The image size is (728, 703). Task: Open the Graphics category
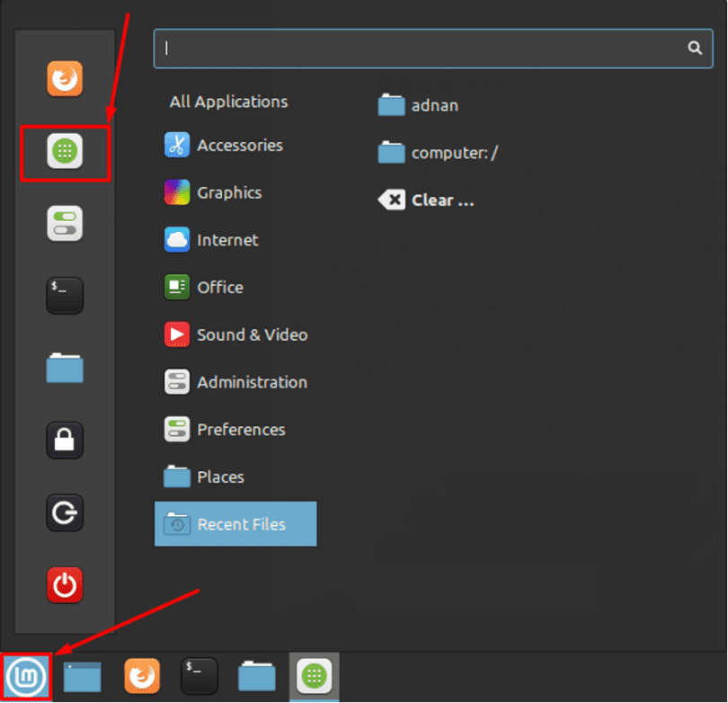coord(213,192)
